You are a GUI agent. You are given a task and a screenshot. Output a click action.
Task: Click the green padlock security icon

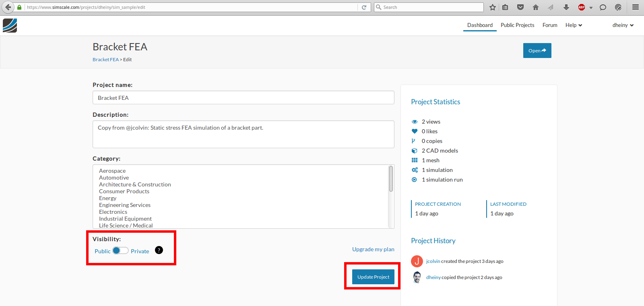coord(19,7)
